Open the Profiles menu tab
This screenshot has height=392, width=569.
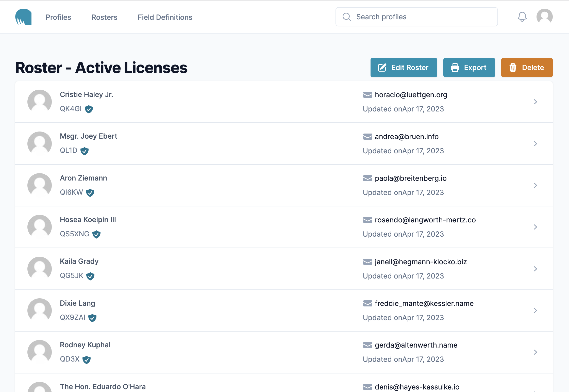(58, 17)
